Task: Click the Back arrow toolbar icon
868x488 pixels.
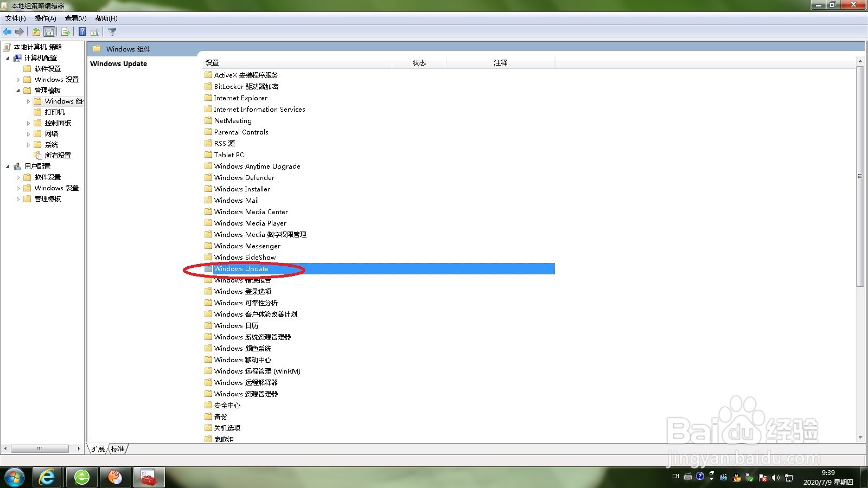Action: tap(7, 32)
